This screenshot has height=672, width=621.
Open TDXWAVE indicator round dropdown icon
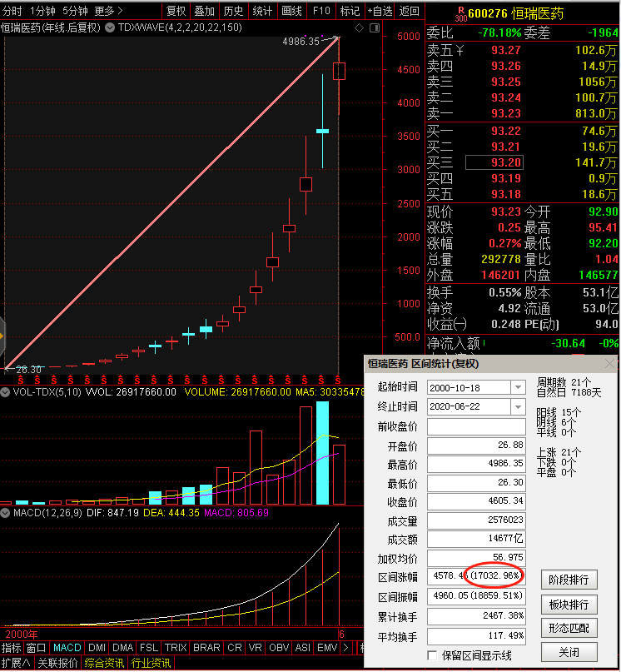(x=110, y=27)
